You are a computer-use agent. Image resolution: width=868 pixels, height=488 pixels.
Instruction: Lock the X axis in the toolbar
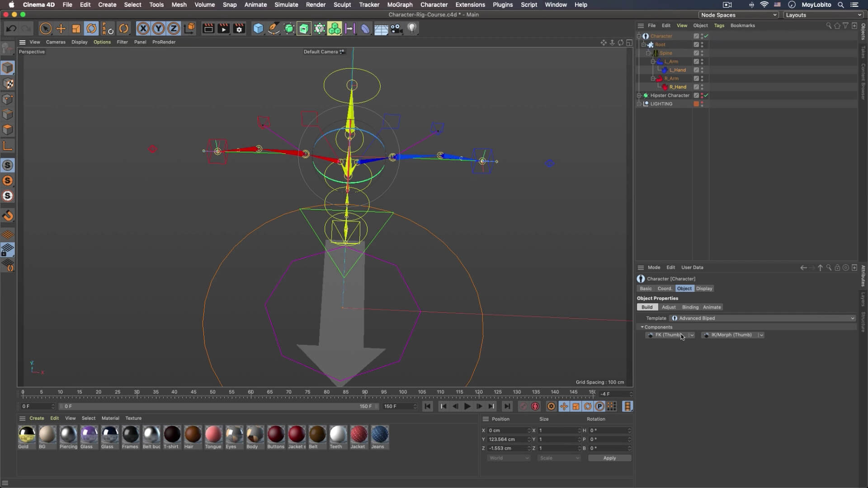pyautogui.click(x=143, y=28)
